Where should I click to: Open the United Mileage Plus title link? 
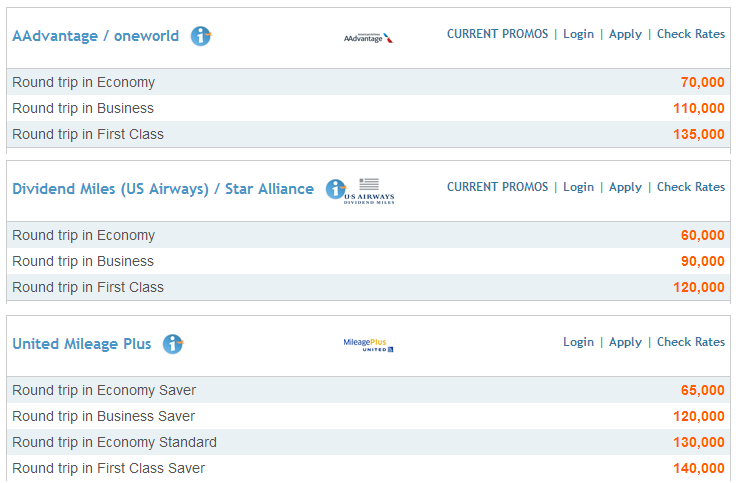click(x=82, y=344)
